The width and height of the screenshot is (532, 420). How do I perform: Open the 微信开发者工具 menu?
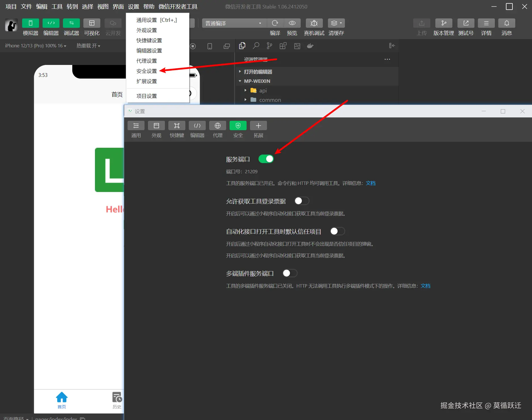pos(178,7)
